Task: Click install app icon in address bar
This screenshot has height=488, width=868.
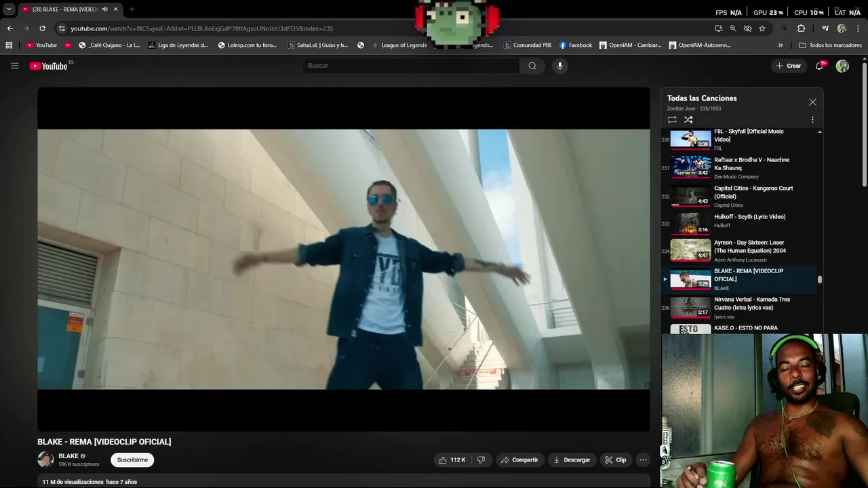Action: (x=718, y=28)
